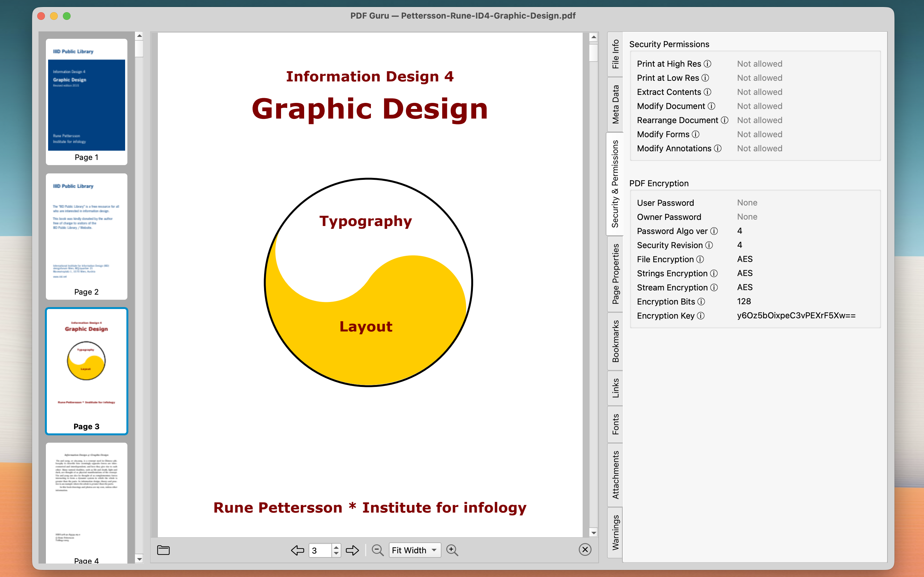
Task: Increment page number stepper up arrow
Action: [x=336, y=547]
